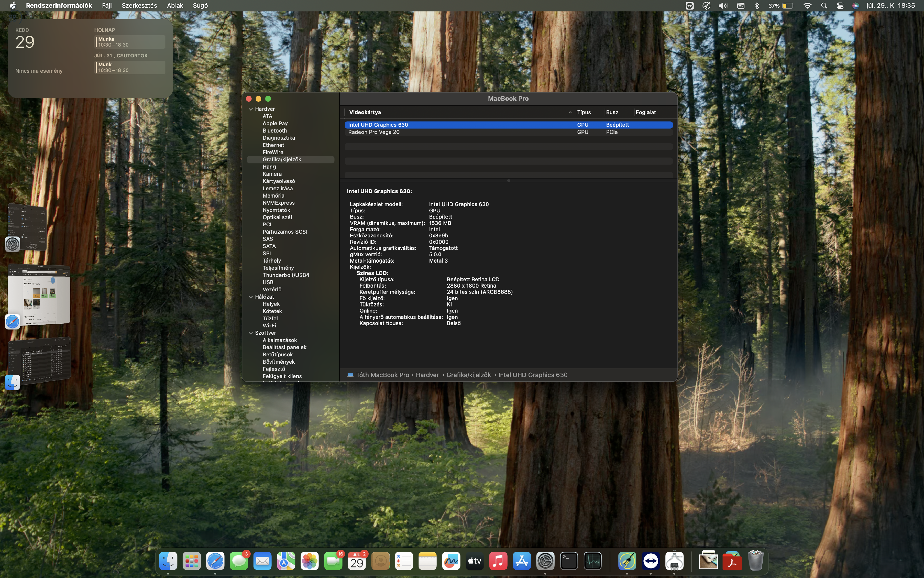Screen dimensions: 924x578
Task: Select Bluetooth in the sidebar
Action: click(274, 131)
